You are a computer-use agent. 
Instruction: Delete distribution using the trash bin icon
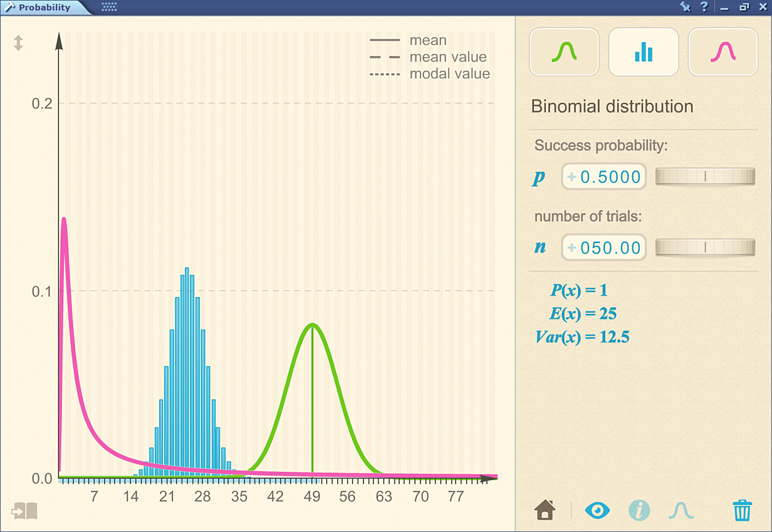(742, 510)
